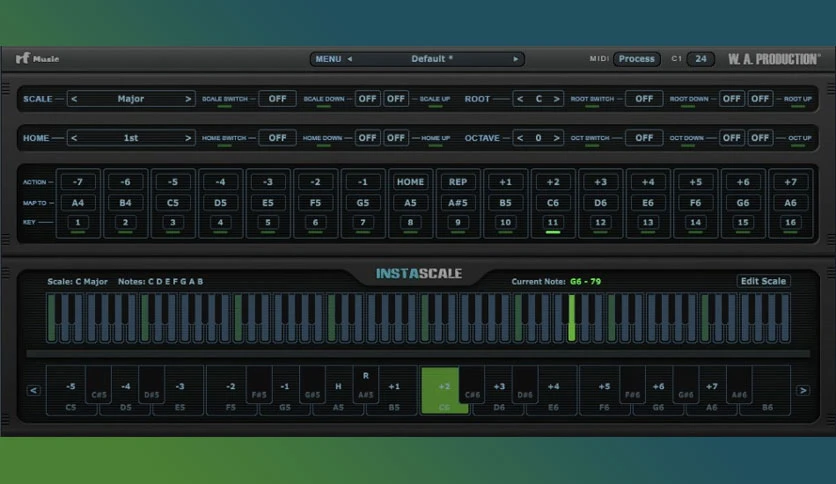Click keyboard range scrollbar under mini keyboard
Viewport: 836px width, 484px height.
418,353
